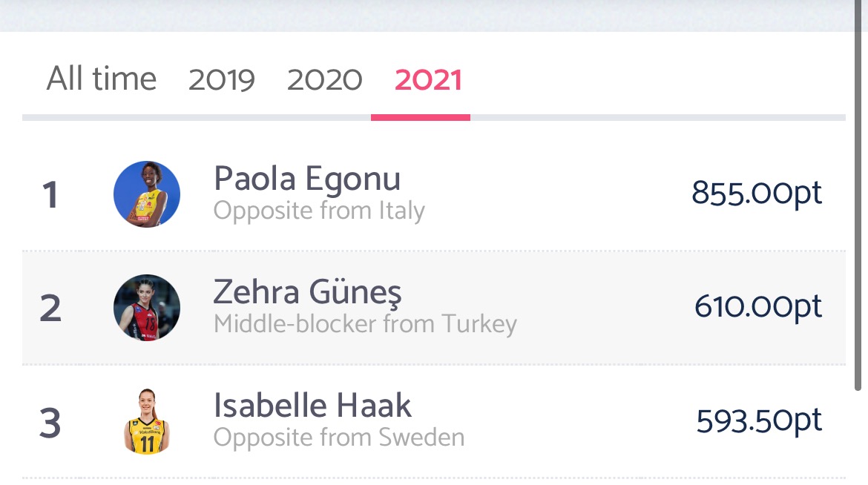868x485 pixels.
Task: Select the 2019 ranking tab
Action: 222,80
